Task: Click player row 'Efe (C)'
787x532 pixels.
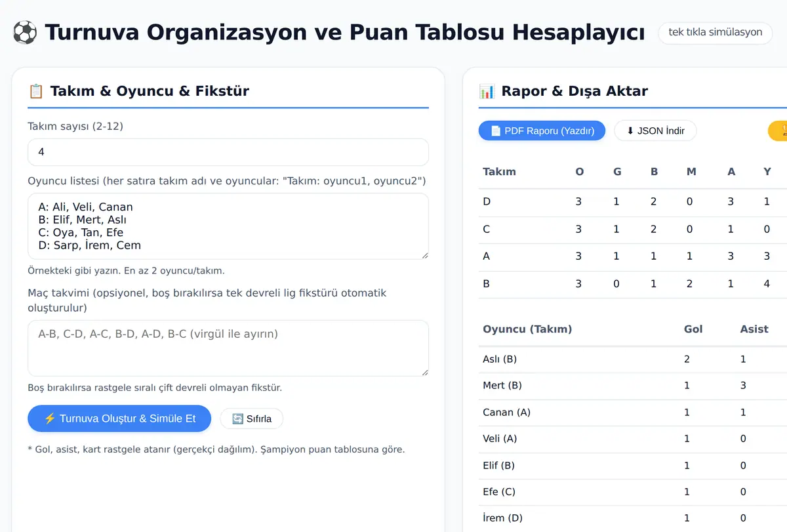Action: (x=633, y=492)
